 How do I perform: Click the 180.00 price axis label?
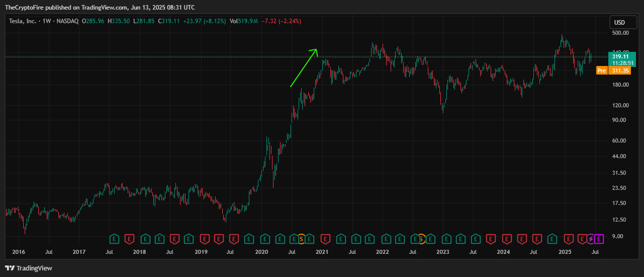pyautogui.click(x=620, y=85)
